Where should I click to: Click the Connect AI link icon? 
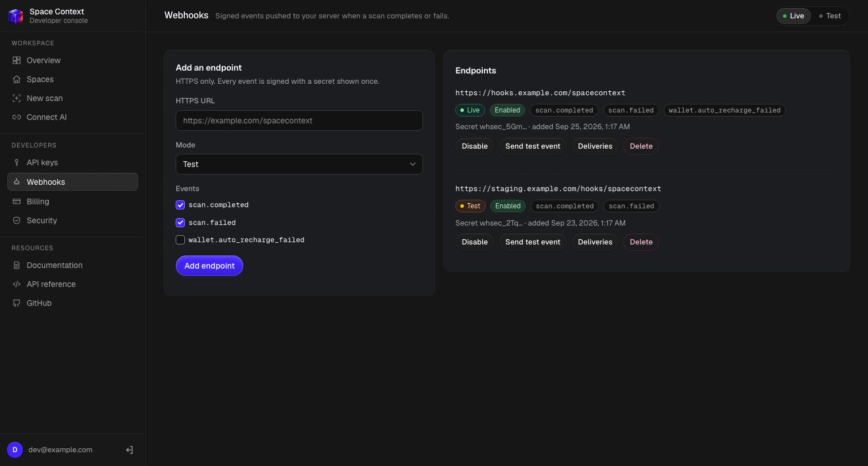click(17, 117)
